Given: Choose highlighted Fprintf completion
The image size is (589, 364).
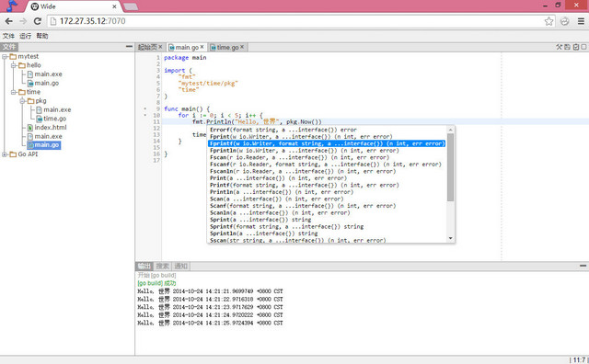Looking at the screenshot, I should 327,143.
